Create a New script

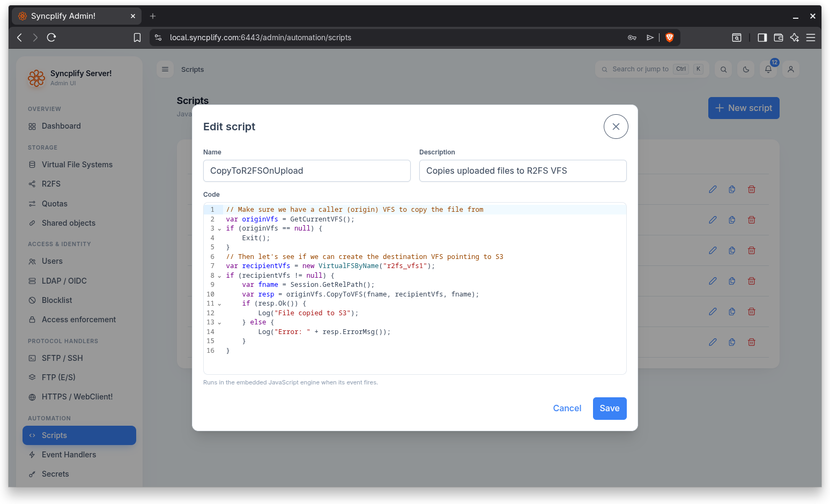click(744, 108)
